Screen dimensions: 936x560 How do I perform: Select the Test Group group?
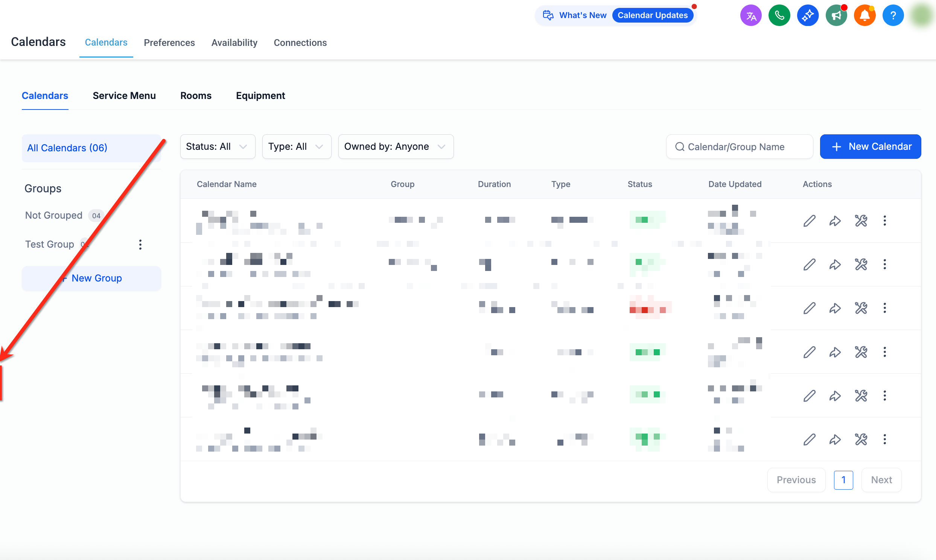[49, 245]
